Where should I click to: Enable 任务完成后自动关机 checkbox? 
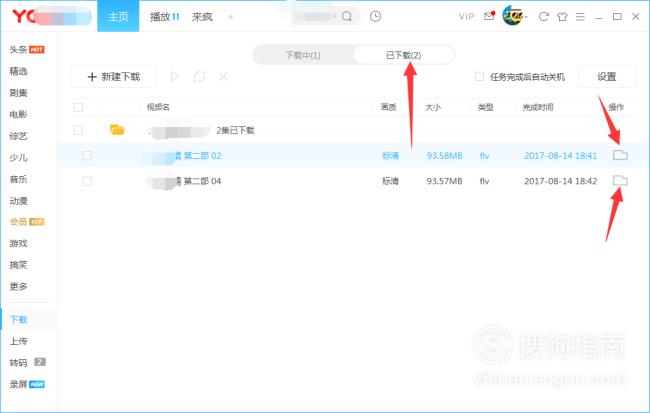point(479,76)
